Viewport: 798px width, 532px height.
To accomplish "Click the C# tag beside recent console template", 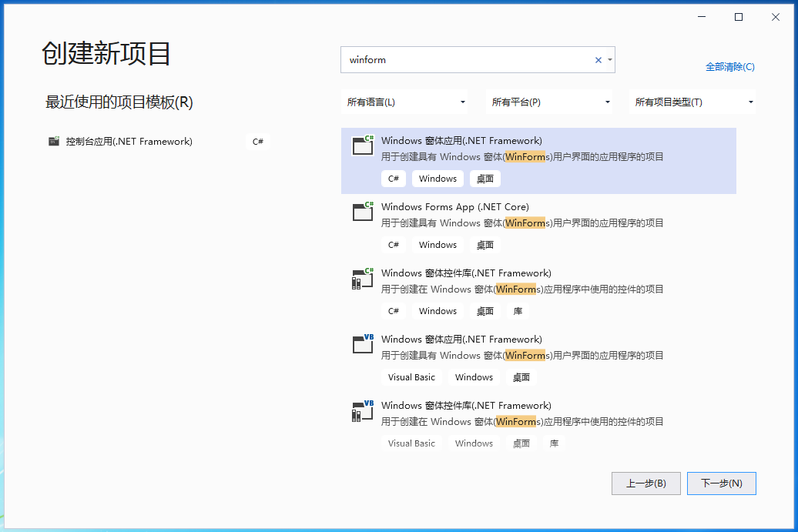I will pyautogui.click(x=258, y=142).
